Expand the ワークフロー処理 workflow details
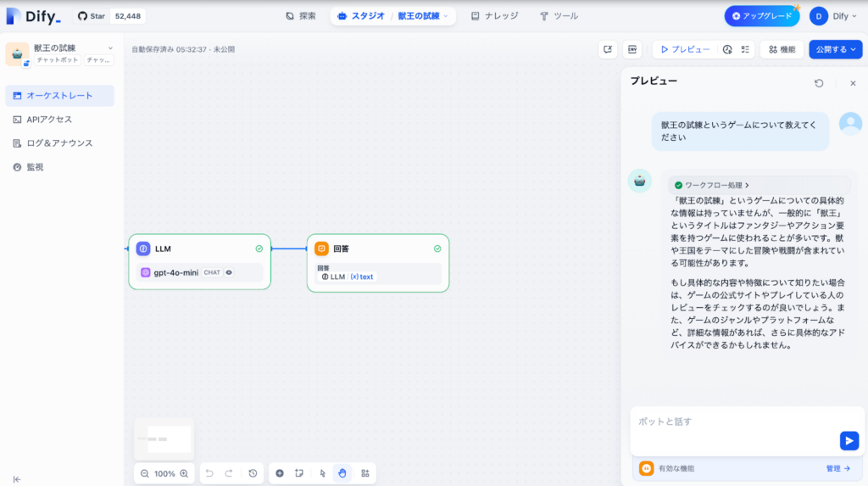The height and width of the screenshot is (486, 868). [x=712, y=185]
